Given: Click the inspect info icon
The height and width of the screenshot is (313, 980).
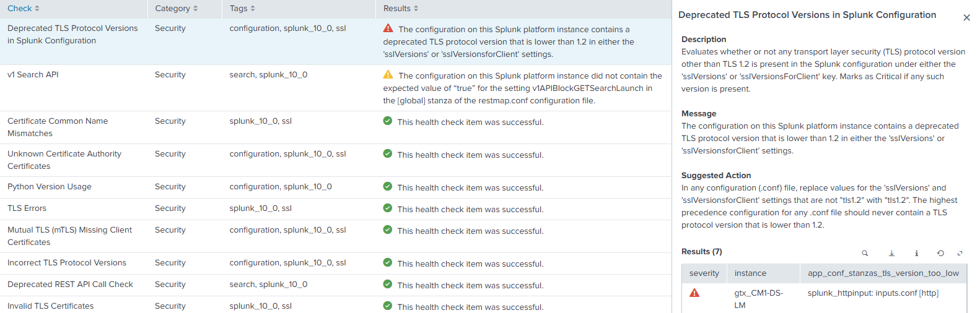Looking at the screenshot, I should pos(916,253).
